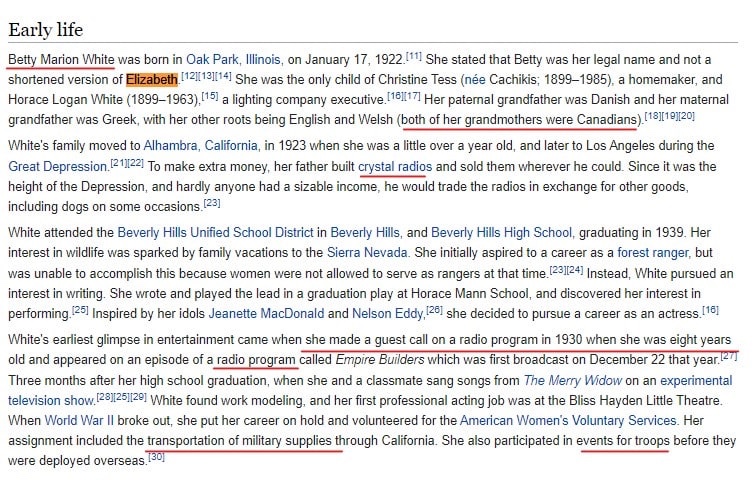Go to Beverly Hills Unified School District
The height and width of the screenshot is (482, 755).
pyautogui.click(x=215, y=233)
